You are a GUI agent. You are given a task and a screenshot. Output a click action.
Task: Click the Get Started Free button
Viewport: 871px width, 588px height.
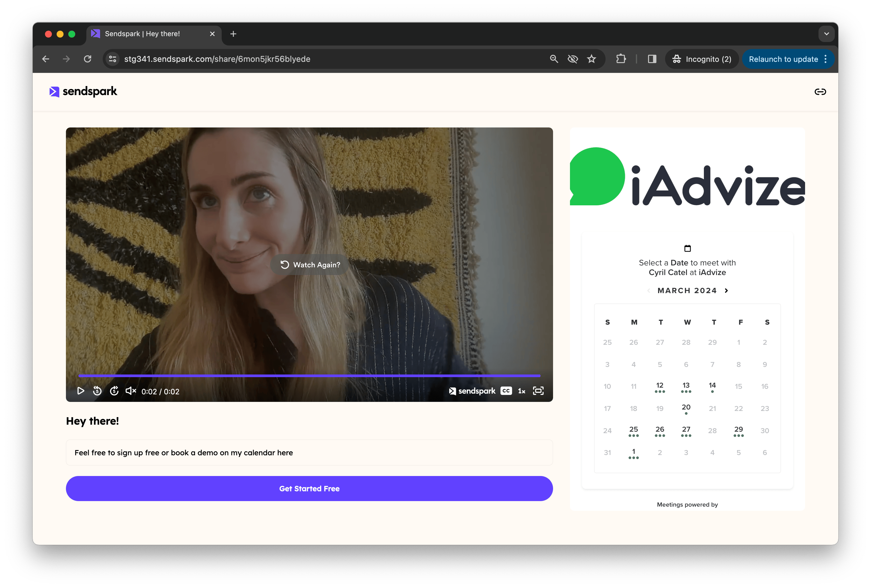point(309,488)
